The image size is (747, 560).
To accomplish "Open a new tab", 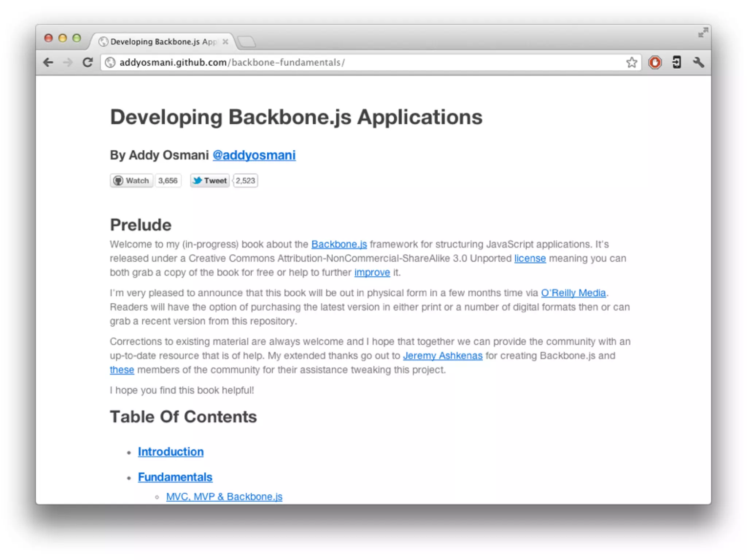I will pos(247,42).
